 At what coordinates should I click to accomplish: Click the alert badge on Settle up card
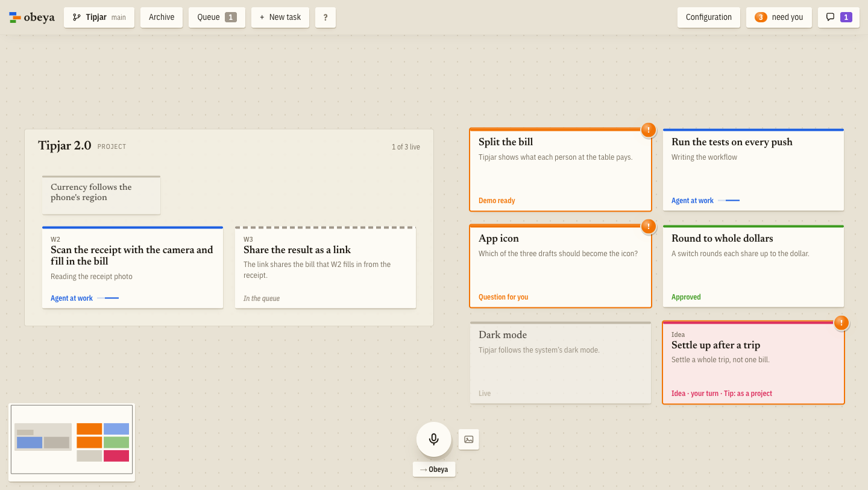pyautogui.click(x=841, y=322)
